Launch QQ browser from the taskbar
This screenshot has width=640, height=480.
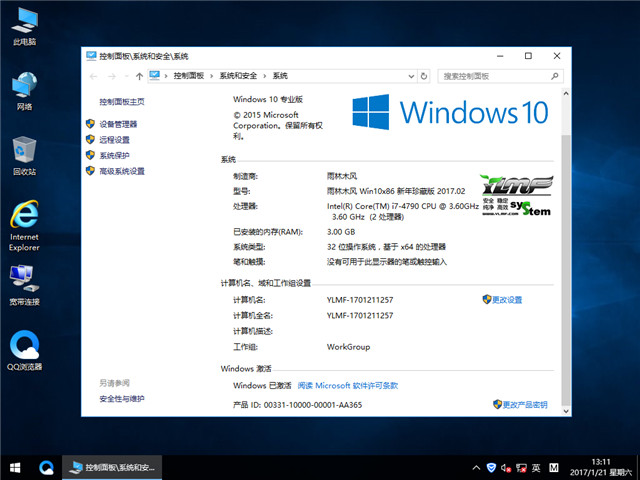tap(46, 468)
